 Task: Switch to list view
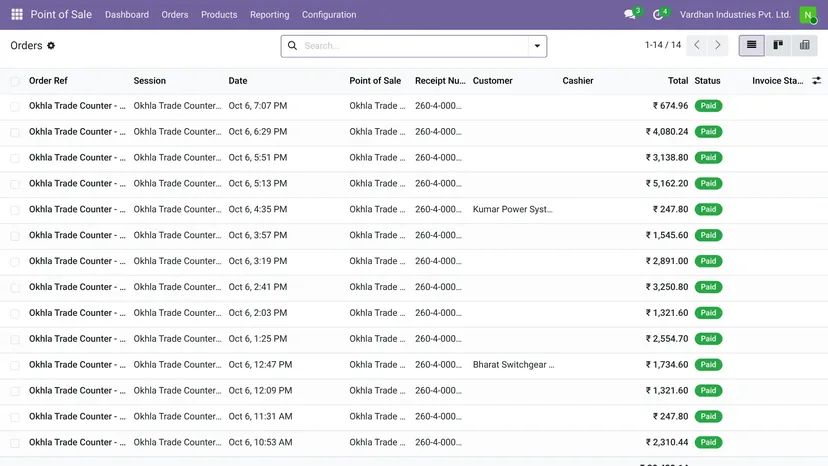(x=751, y=45)
